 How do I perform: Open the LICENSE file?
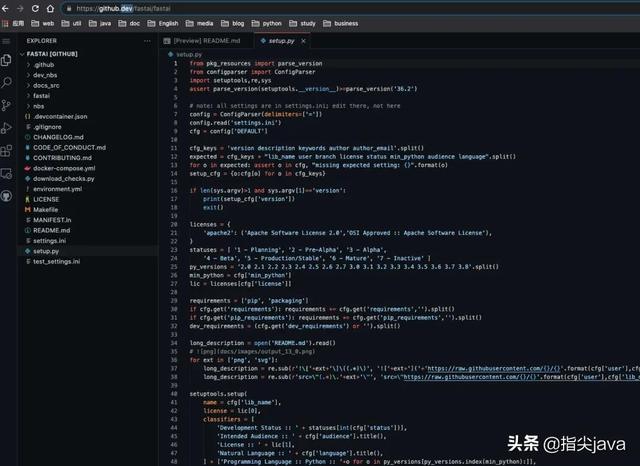click(x=46, y=199)
